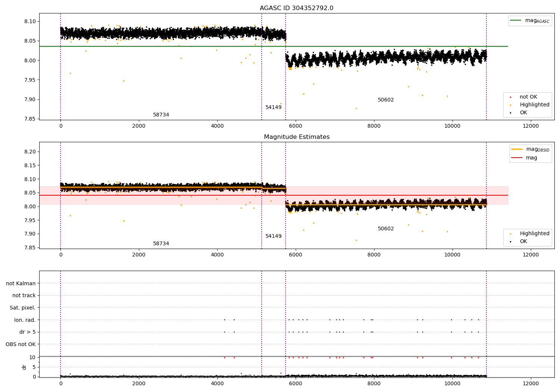The width and height of the screenshot is (560, 392).
Task: Click the 8.20 y-axis tick label
Action: point(30,152)
